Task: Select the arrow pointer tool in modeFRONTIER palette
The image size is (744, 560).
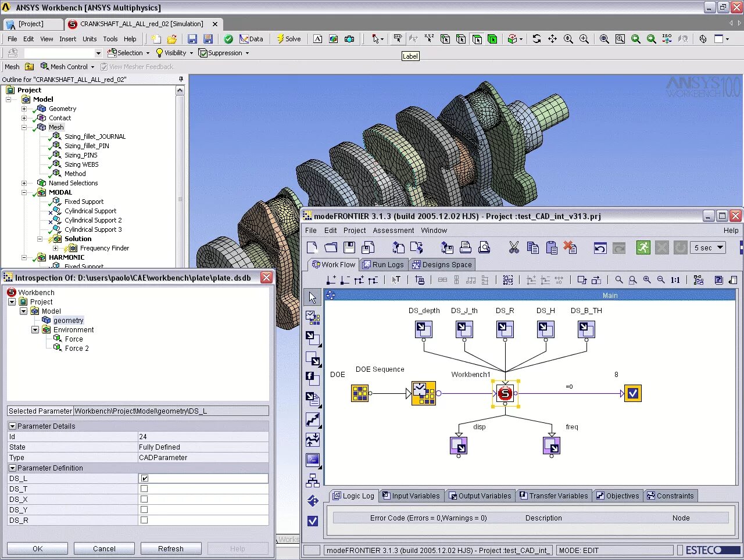Action: coord(313,297)
